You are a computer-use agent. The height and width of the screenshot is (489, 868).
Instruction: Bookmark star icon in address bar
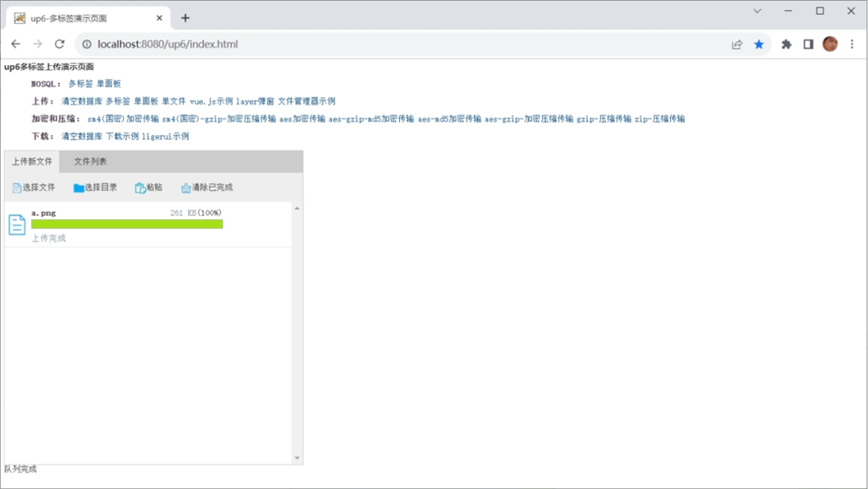pos(759,45)
